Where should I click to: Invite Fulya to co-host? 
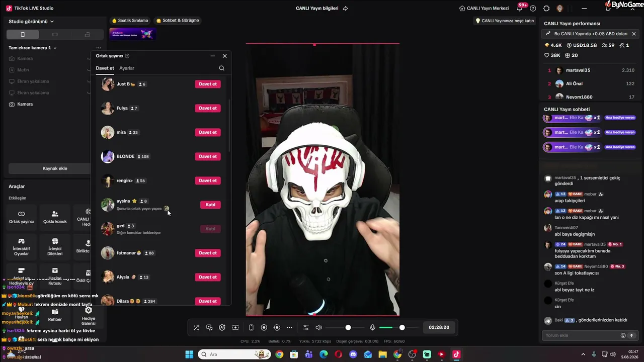(208, 108)
